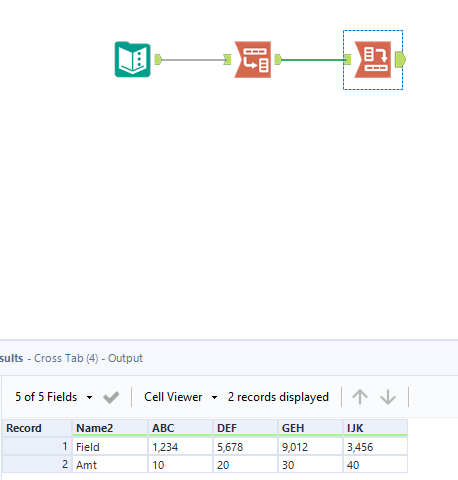Select the cell with value 3,456
Screen dimensions: 458x480
coord(375,447)
